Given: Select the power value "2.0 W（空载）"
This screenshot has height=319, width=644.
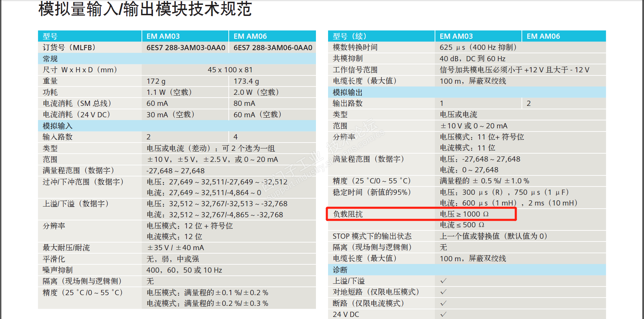Looking at the screenshot, I should pyautogui.click(x=256, y=92).
